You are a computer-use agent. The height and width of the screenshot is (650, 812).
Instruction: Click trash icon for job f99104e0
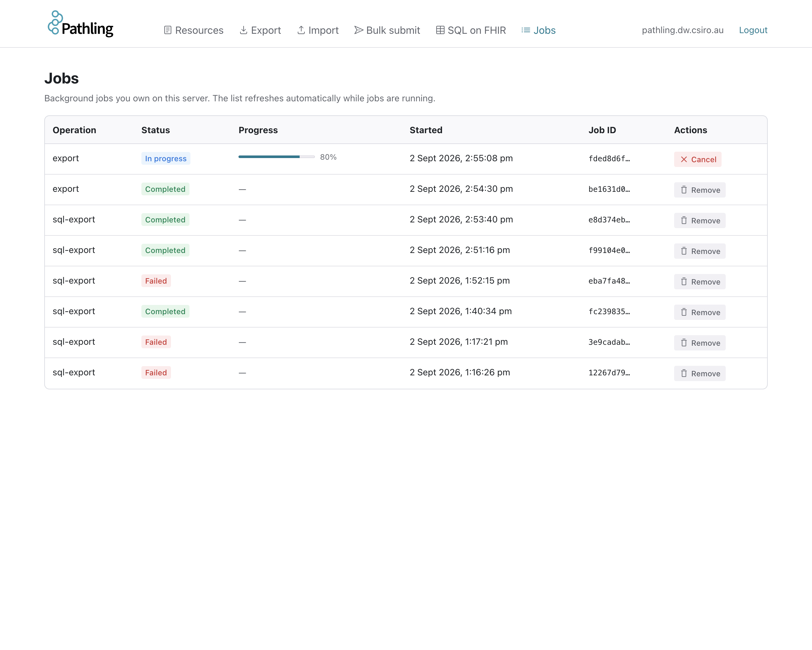(x=684, y=251)
